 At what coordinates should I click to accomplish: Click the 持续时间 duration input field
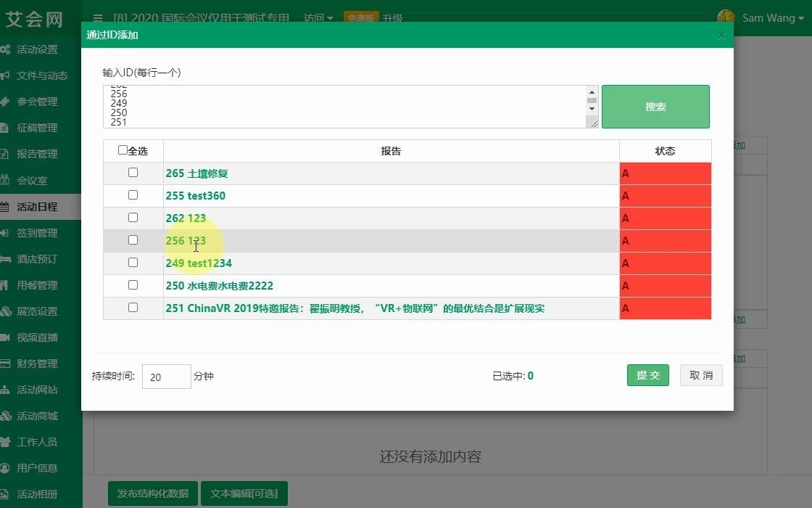[x=166, y=376]
